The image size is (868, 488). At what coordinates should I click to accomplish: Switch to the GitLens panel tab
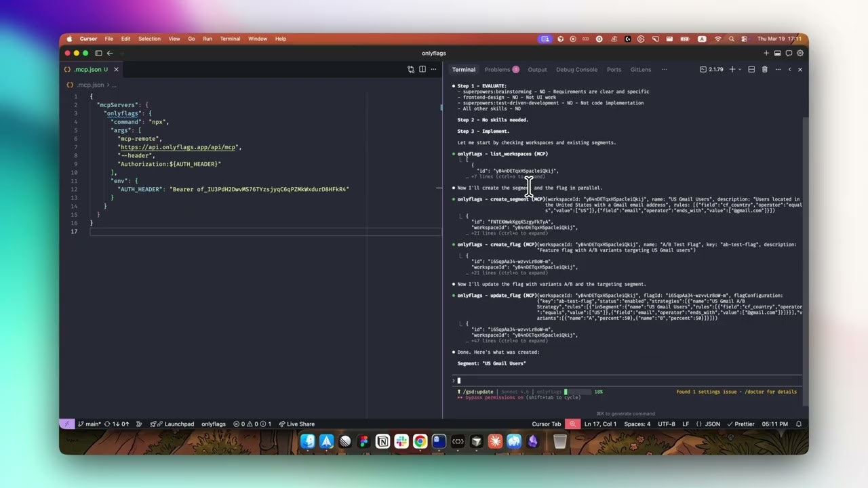click(x=641, y=69)
